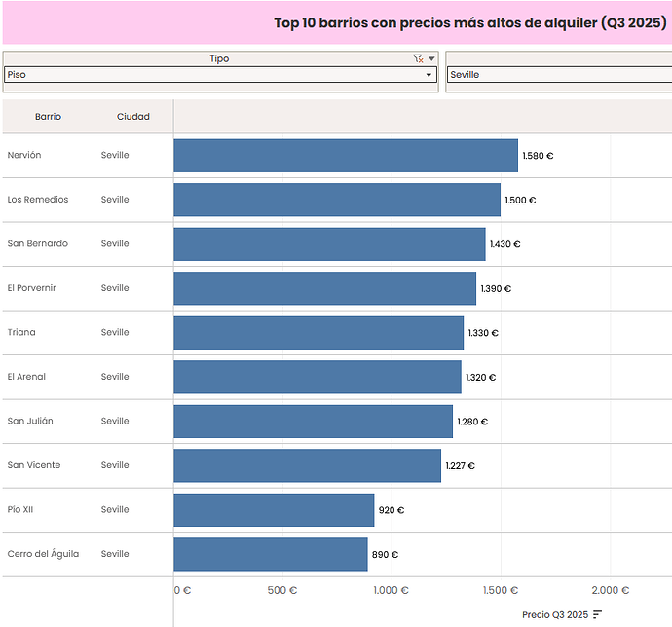
Task: Click the dashboard title about Top 10 barrios
Action: (x=468, y=22)
